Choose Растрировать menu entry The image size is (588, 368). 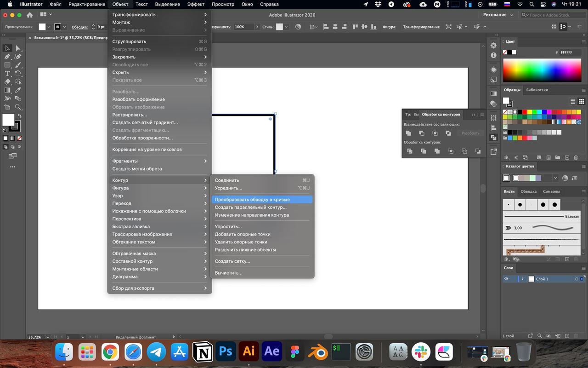click(159, 115)
